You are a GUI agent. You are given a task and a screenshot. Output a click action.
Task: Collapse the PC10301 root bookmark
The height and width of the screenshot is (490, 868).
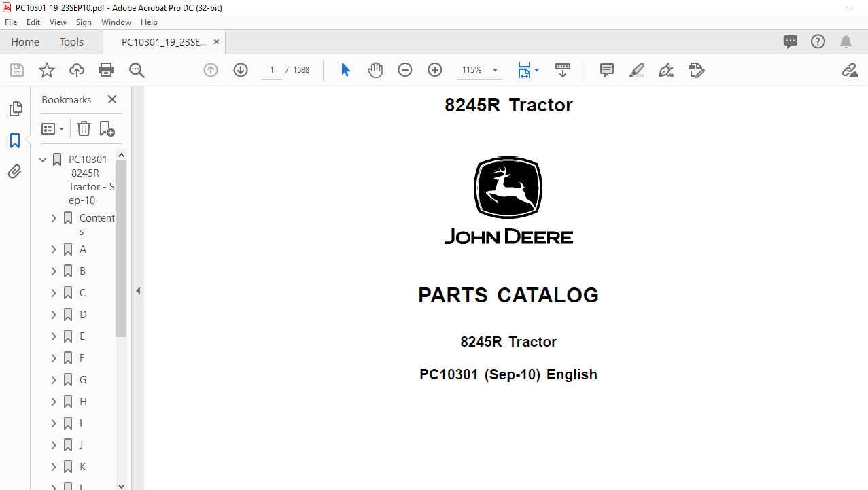tap(43, 160)
